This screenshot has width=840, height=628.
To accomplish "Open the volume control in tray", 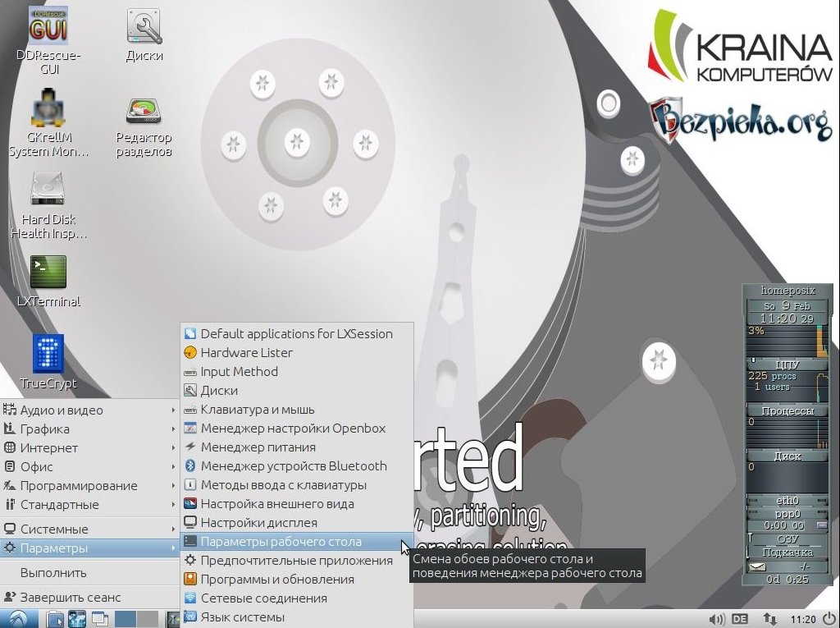I will pyautogui.click(x=716, y=620).
